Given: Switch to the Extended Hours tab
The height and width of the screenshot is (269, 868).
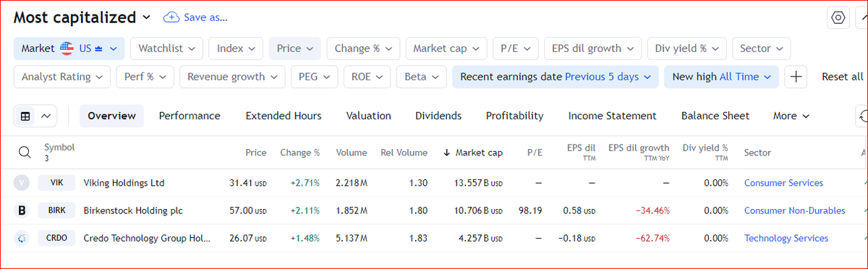Looking at the screenshot, I should pyautogui.click(x=284, y=116).
